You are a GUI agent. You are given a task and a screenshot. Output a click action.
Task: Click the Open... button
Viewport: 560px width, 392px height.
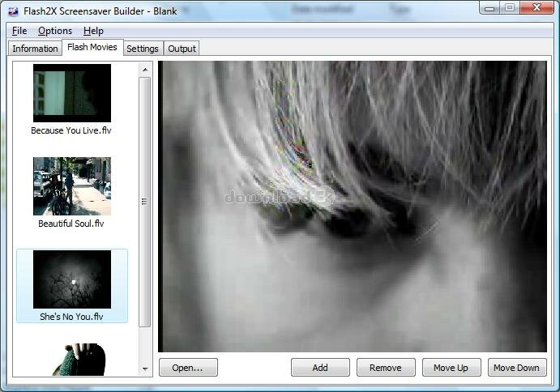[x=188, y=368]
